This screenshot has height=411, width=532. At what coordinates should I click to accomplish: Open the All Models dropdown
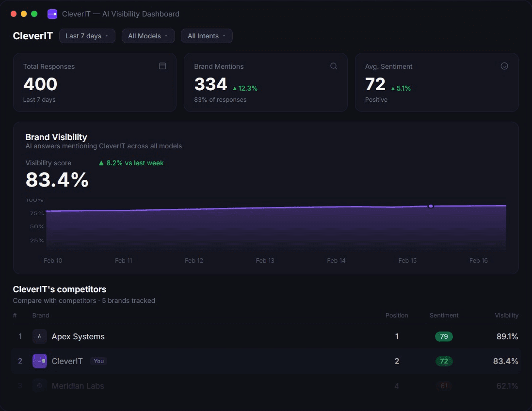148,35
